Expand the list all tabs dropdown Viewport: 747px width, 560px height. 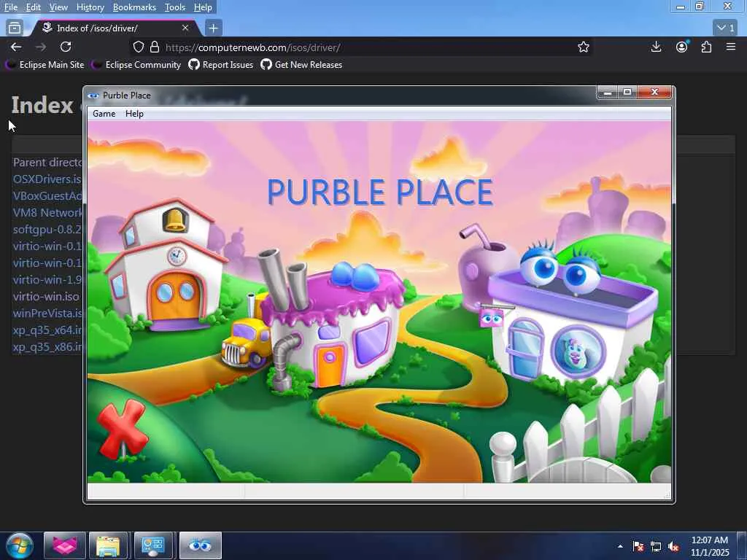coord(726,28)
